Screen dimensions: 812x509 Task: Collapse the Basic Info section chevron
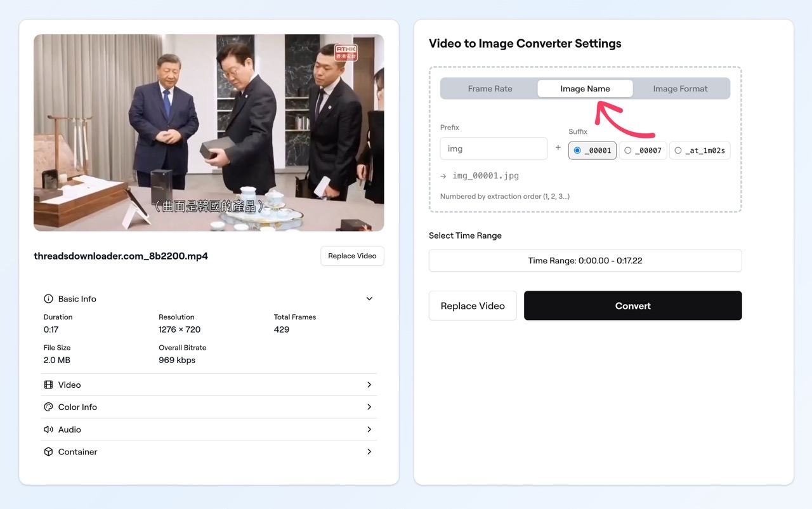tap(369, 299)
